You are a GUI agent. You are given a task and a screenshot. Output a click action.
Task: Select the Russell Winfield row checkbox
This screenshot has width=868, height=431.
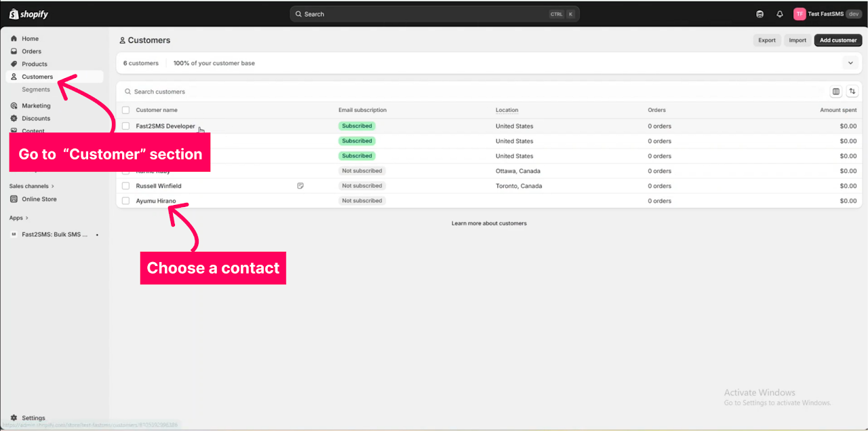tap(125, 186)
